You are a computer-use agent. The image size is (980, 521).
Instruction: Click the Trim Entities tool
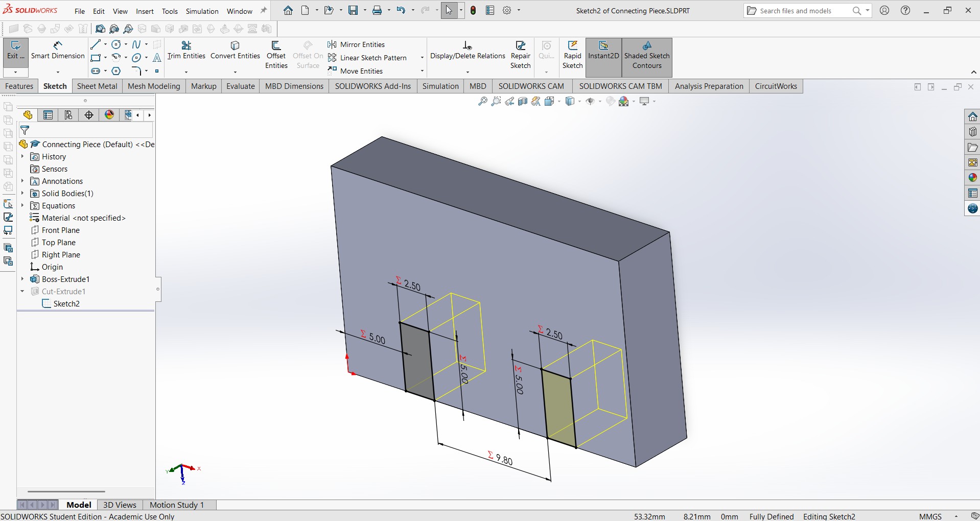(x=186, y=51)
